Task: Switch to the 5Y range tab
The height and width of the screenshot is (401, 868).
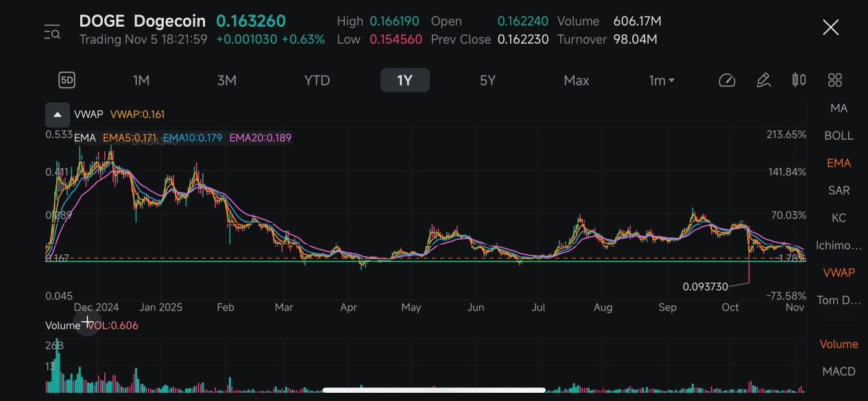Action: (x=487, y=80)
